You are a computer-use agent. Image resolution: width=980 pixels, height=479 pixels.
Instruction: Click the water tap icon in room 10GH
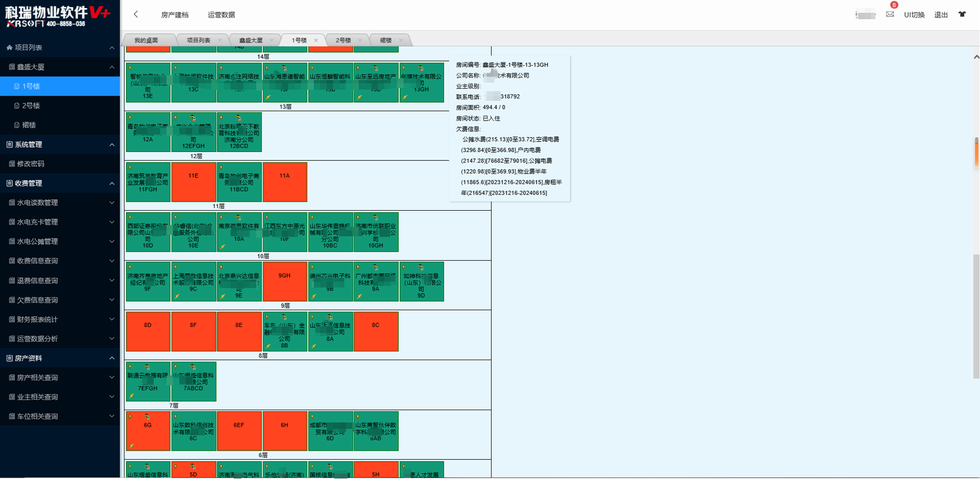[x=375, y=218]
